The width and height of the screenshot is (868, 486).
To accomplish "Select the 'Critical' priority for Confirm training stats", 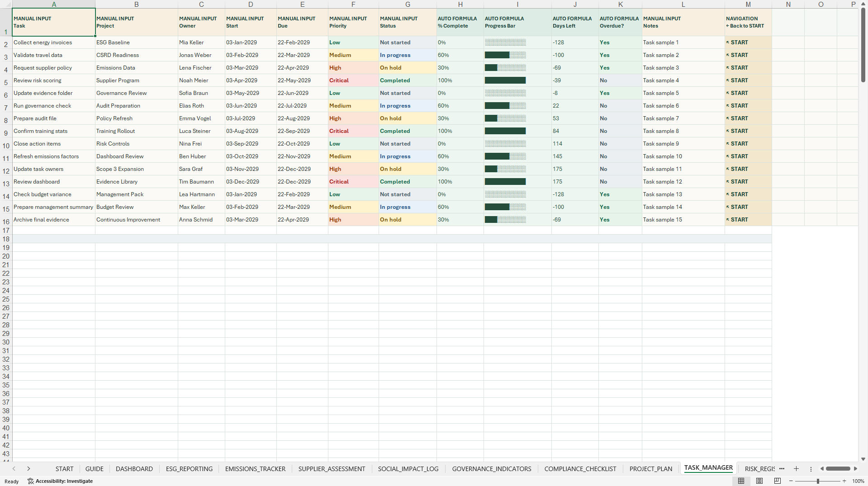I will [353, 131].
